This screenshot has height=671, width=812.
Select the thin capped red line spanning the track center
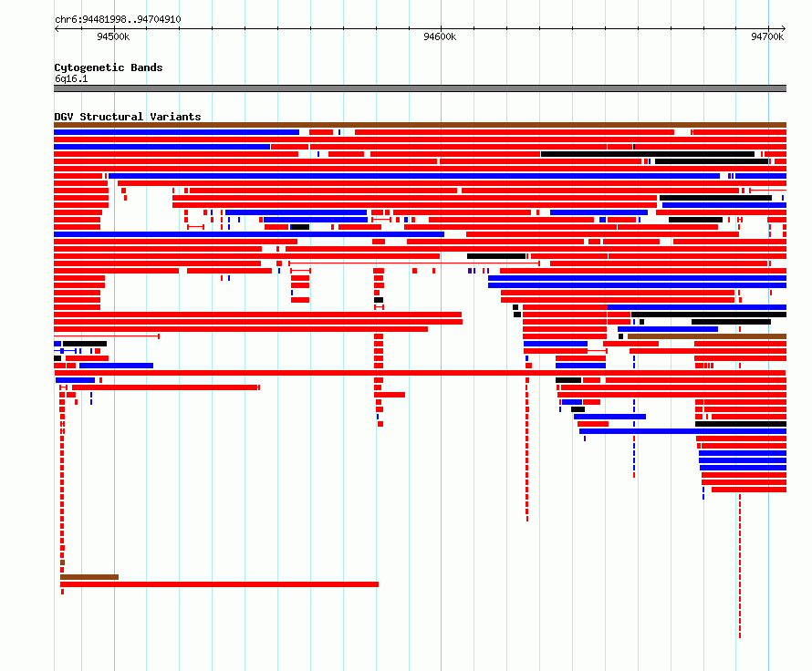pos(414,263)
